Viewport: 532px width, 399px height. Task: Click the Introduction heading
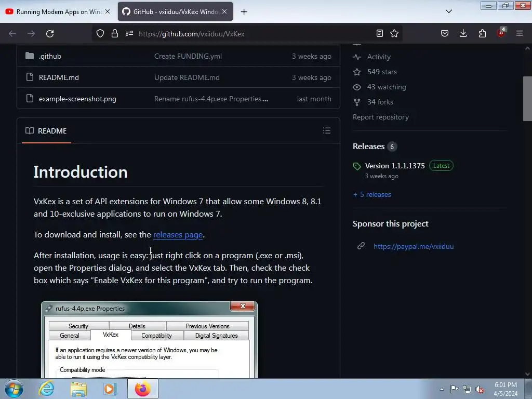tap(81, 172)
